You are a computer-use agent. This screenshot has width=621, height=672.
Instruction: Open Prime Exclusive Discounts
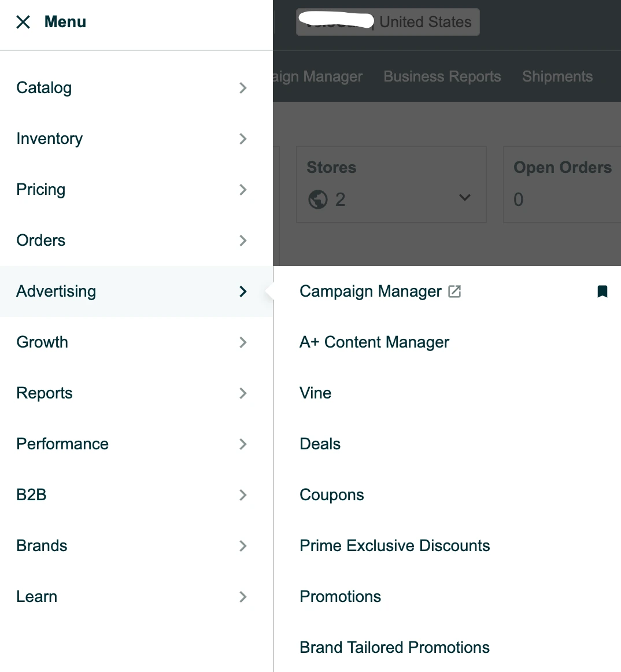tap(394, 546)
